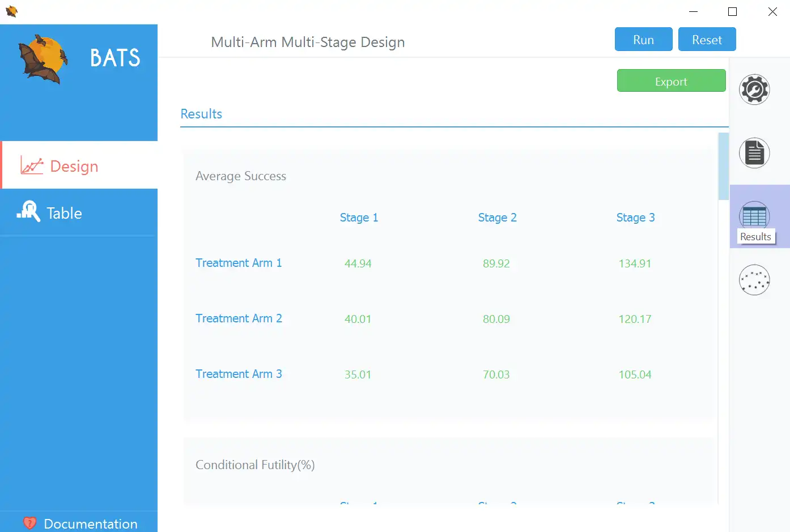790x532 pixels.
Task: Switch to the Table tab
Action: (x=79, y=212)
